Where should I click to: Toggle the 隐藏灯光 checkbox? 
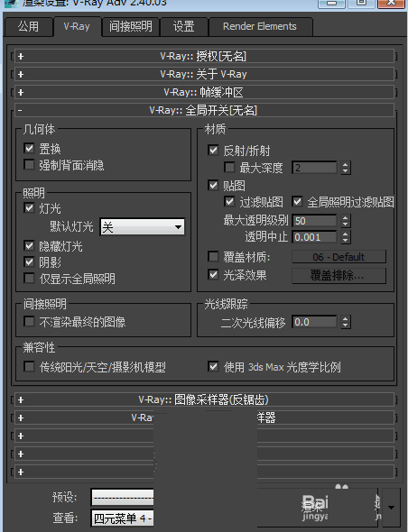point(29,245)
